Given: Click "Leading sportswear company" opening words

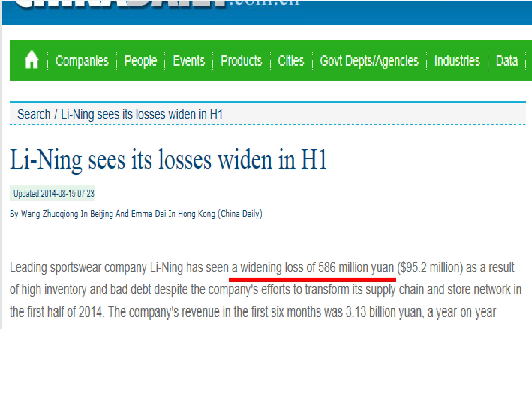Looking at the screenshot, I should 78,268.
